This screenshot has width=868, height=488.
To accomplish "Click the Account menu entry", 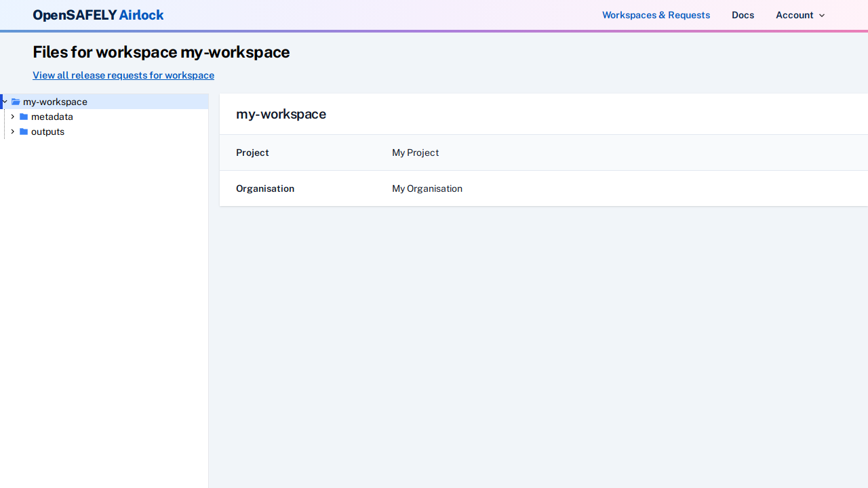I will click(795, 15).
